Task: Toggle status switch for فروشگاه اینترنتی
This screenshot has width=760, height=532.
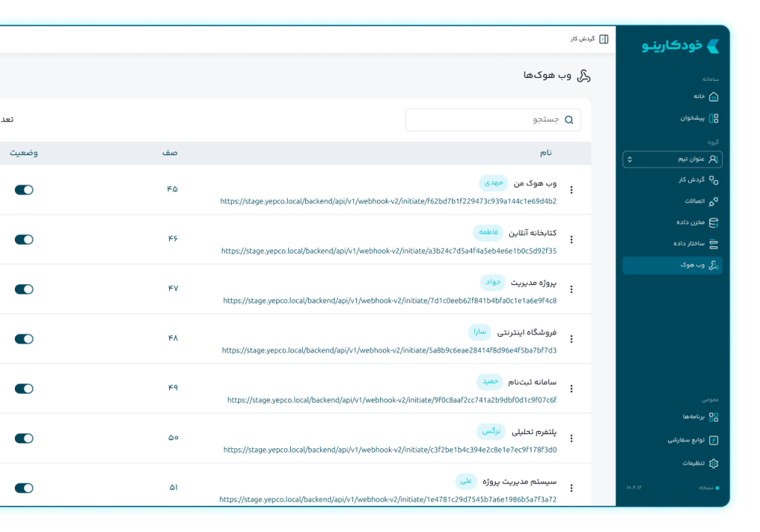Action: coord(24,339)
